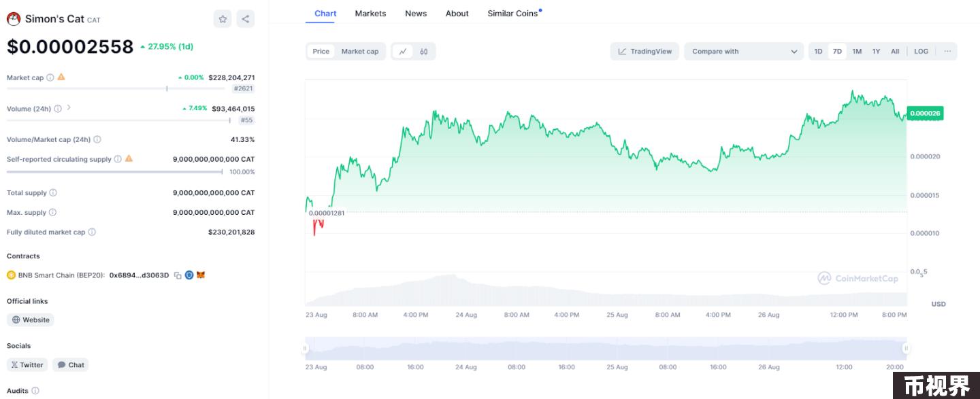
Task: Copy the BEP20 contract address
Action: [178, 275]
